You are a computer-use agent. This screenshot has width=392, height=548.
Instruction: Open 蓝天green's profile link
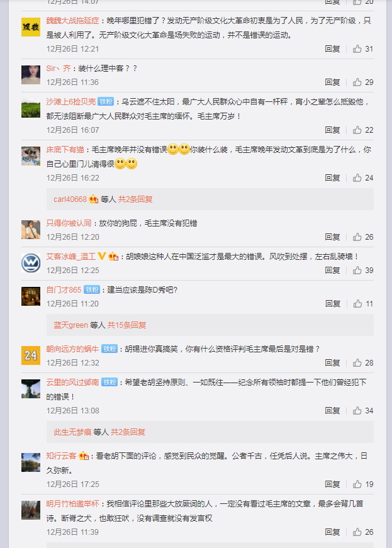click(x=70, y=325)
